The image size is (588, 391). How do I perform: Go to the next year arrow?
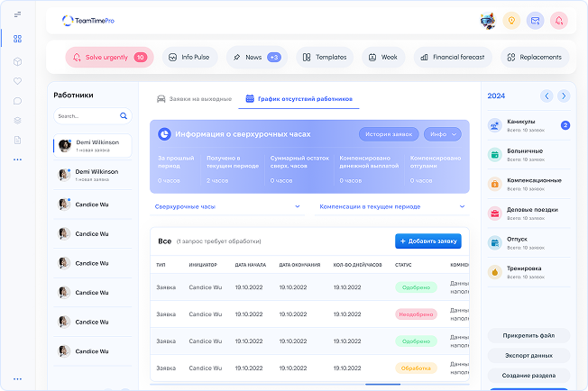click(x=563, y=95)
